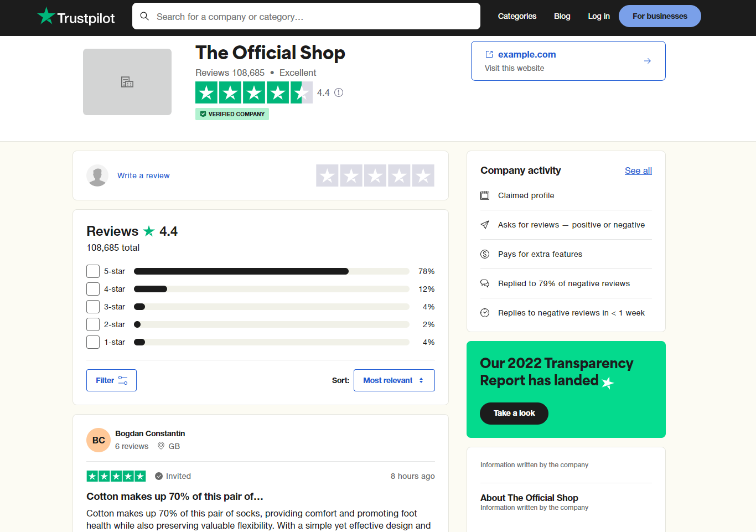Click the Trustpilot star logo
This screenshot has width=756, height=532.
point(46,16)
